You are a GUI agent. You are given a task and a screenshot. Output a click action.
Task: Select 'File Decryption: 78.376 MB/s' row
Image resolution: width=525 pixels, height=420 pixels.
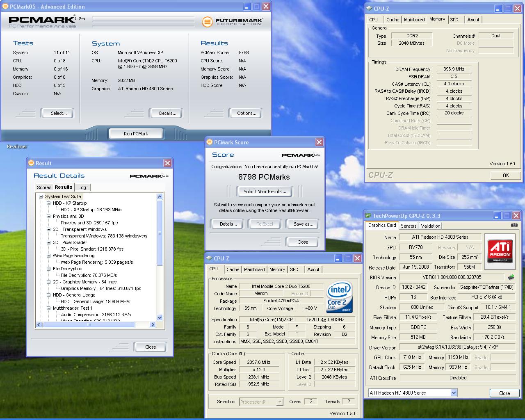89,275
